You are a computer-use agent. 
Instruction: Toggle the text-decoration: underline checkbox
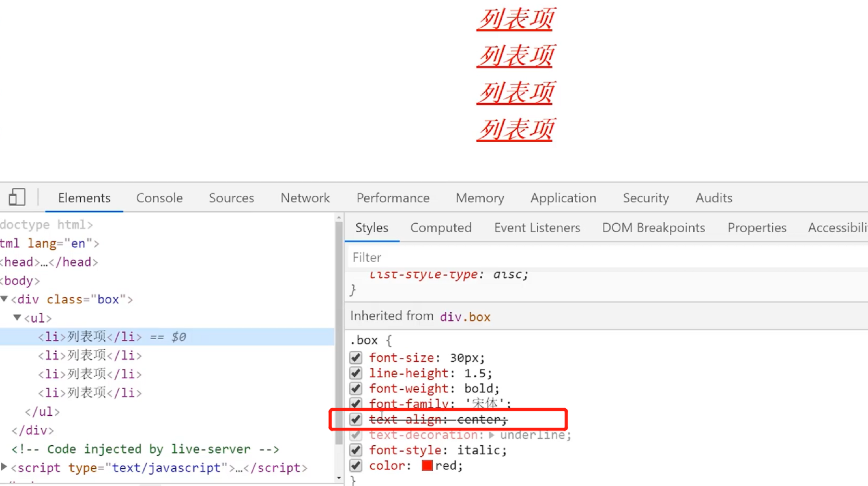point(356,434)
